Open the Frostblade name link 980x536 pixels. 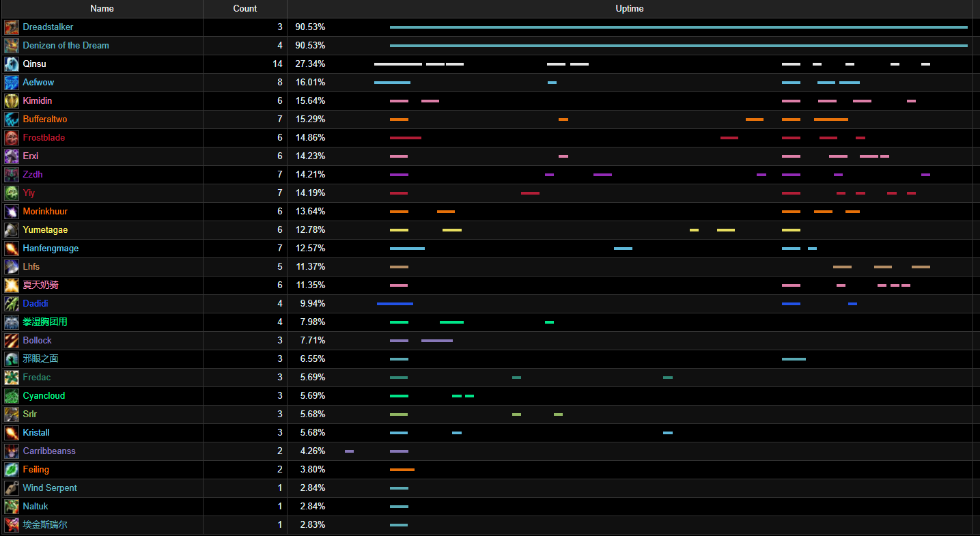pos(44,138)
